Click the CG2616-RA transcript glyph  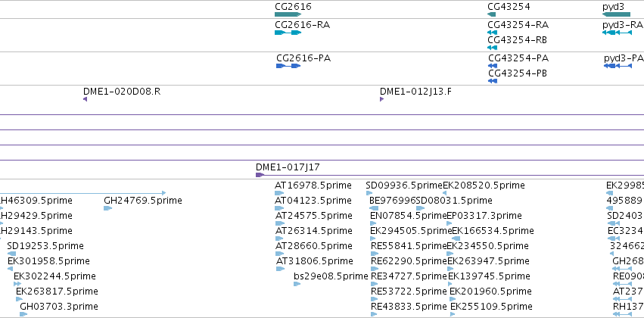pyautogui.click(x=288, y=33)
